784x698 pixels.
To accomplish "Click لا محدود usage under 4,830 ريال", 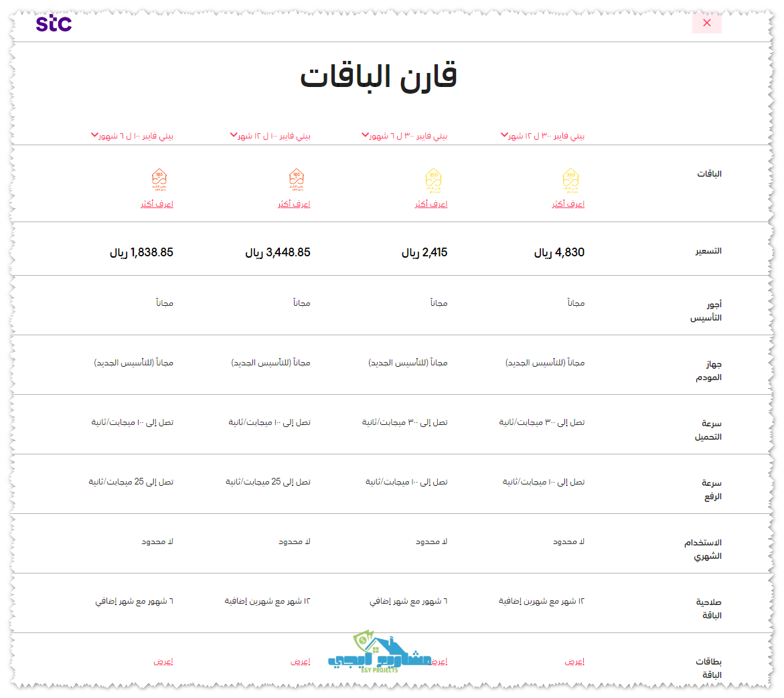I will [x=568, y=541].
